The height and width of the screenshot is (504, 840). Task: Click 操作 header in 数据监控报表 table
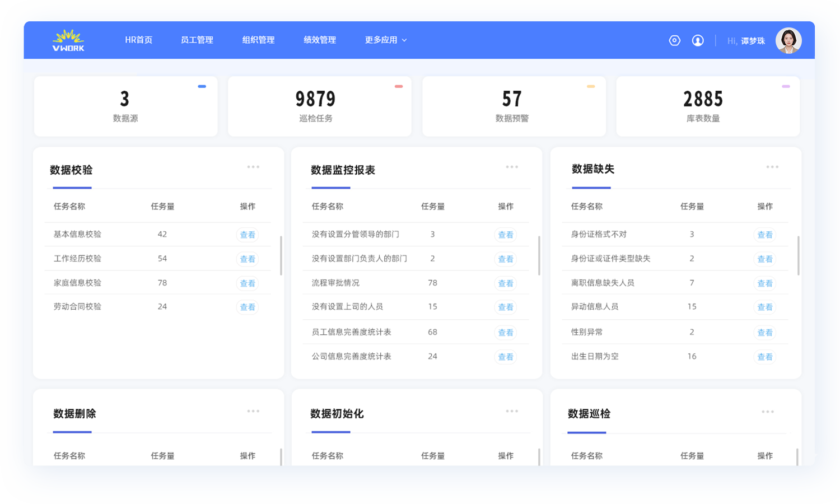pyautogui.click(x=506, y=207)
